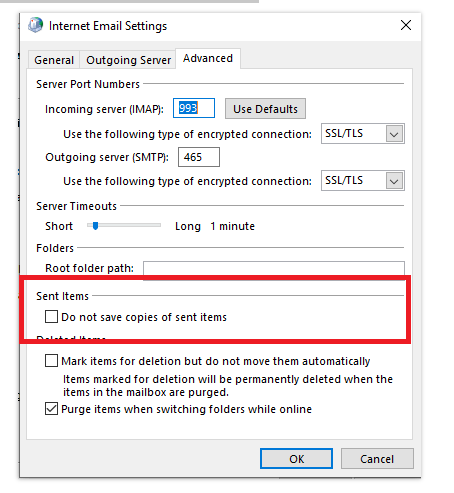Screen dimensions: 454x493
Task: Select the Advanced tab
Action: 208,58
